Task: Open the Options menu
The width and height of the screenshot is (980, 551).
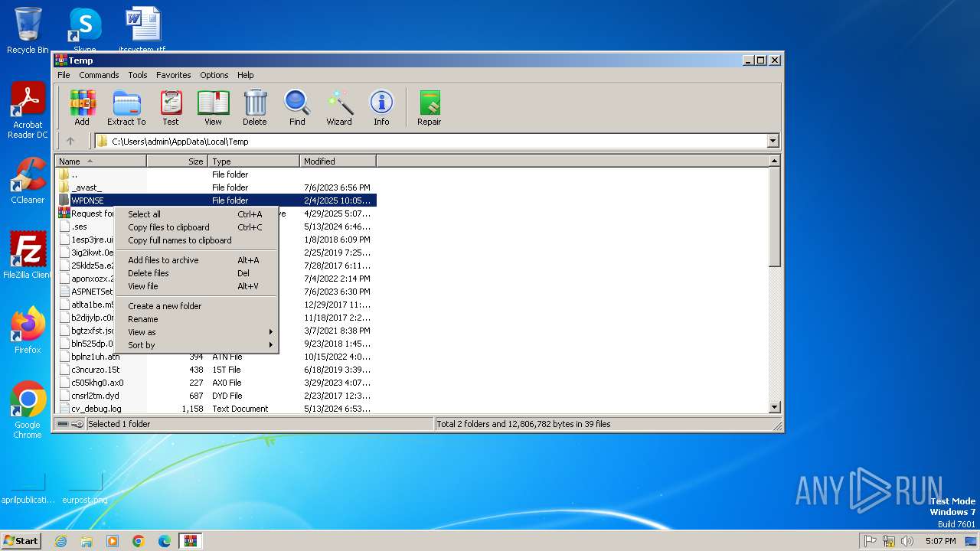Action: pyautogui.click(x=214, y=75)
